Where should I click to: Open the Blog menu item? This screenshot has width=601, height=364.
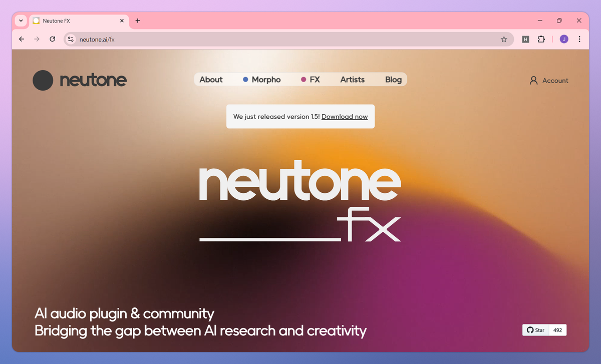(394, 80)
